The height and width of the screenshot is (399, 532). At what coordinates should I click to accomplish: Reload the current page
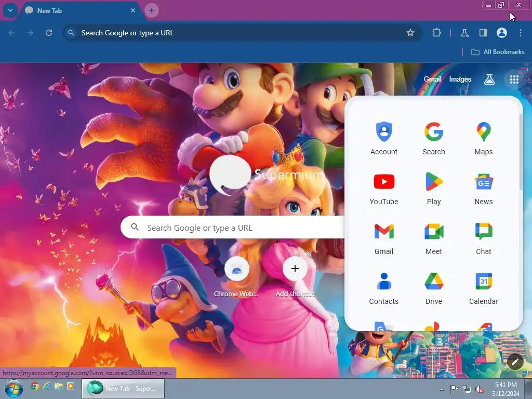coord(49,33)
